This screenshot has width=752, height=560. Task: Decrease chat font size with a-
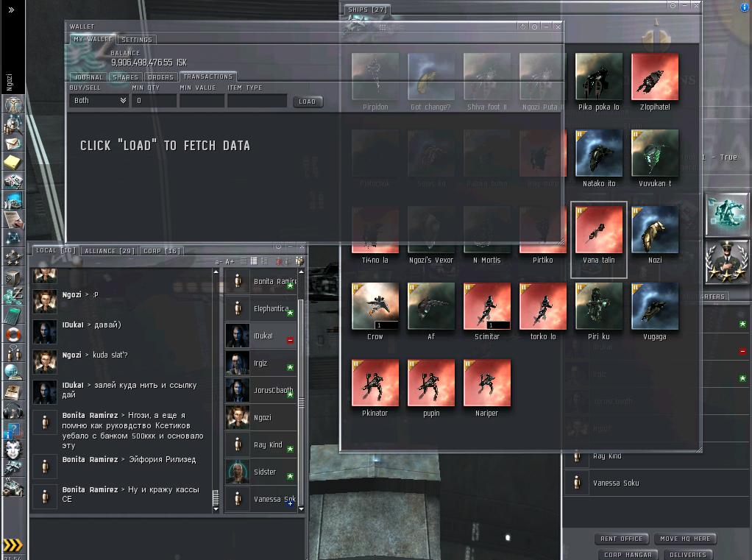pyautogui.click(x=219, y=261)
